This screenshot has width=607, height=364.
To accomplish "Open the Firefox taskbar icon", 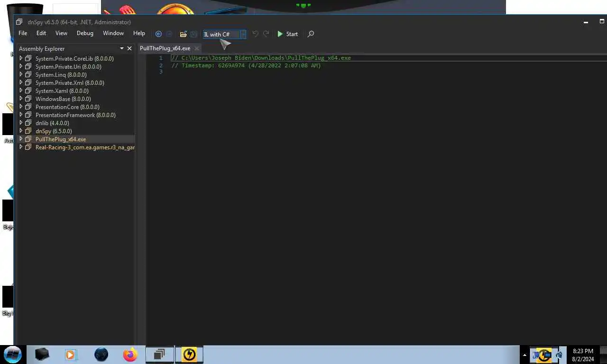I will click(130, 354).
